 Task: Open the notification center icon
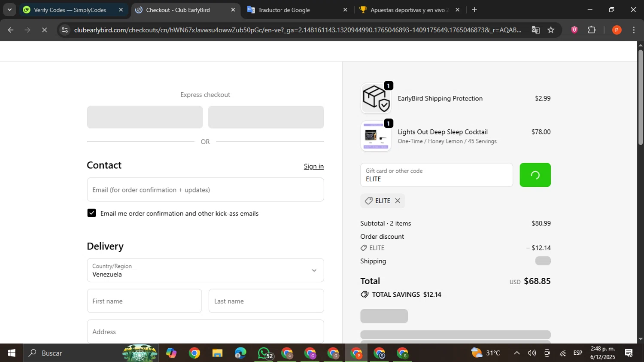coord(629,353)
